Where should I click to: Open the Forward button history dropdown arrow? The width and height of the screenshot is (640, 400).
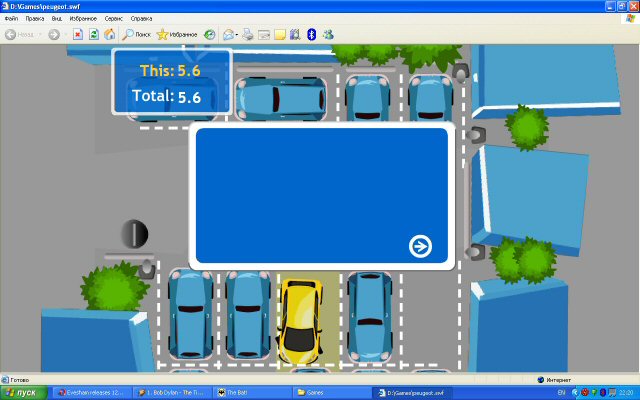[x=65, y=35]
